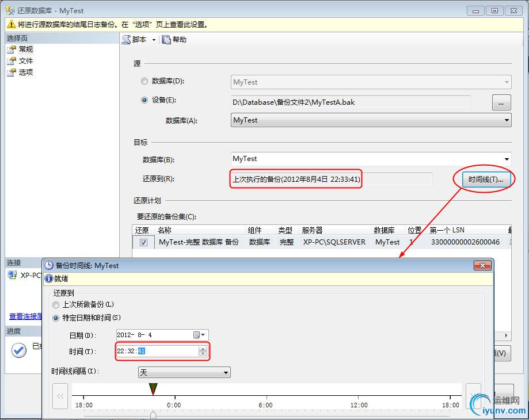Viewport: 529px width, 420px height.
Task: Open 帮助 help in toolbar
Action: point(174,40)
